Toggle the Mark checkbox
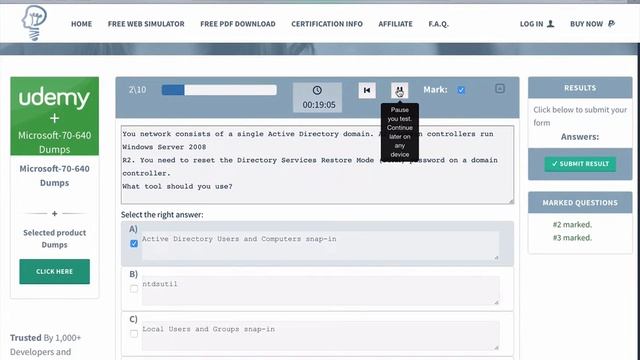Image resolution: width=640 pixels, height=360 pixels. pos(461,90)
